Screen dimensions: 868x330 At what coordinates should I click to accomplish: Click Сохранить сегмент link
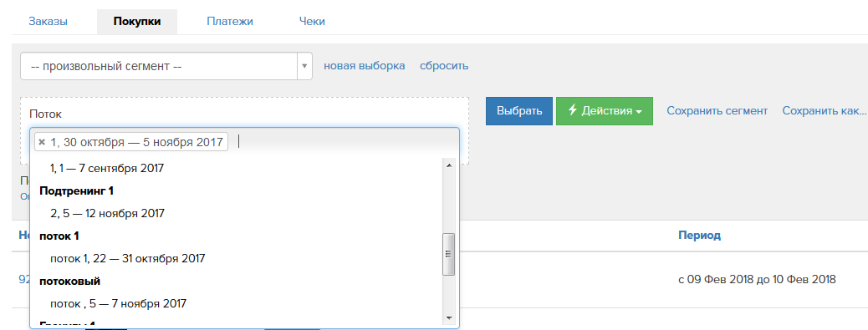717,110
